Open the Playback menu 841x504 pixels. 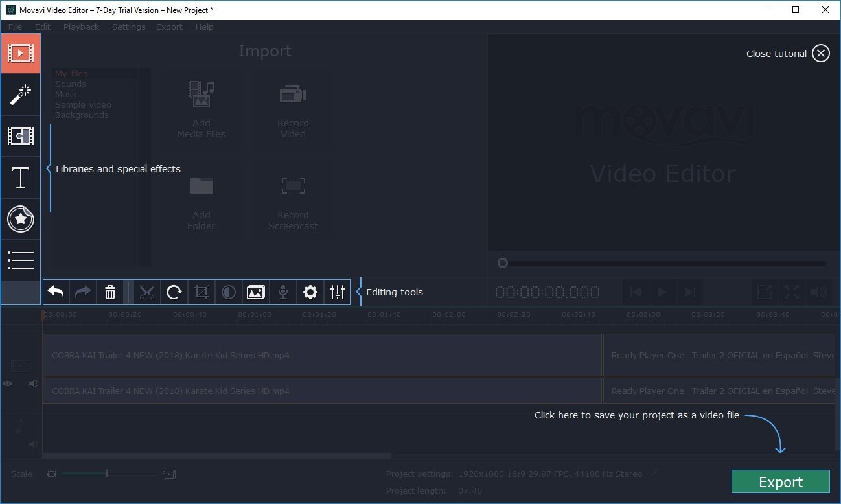[82, 27]
